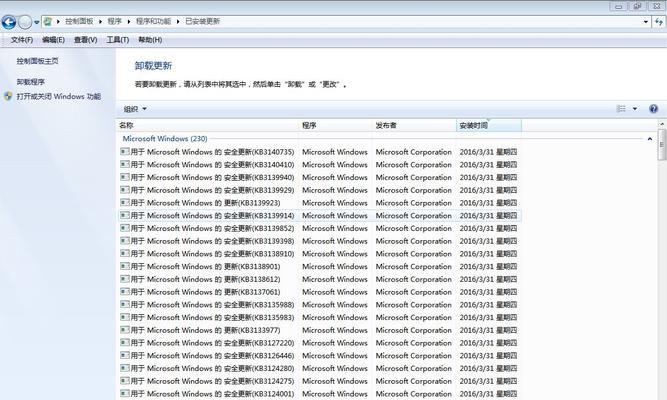Open 卸载程序 link in sidebar
667x400 pixels.
click(x=31, y=82)
